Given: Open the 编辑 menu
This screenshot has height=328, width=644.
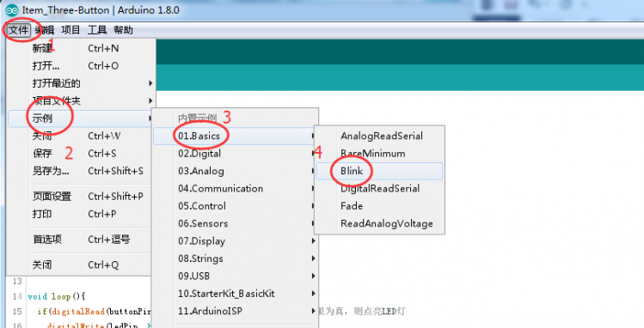Looking at the screenshot, I should tap(45, 30).
